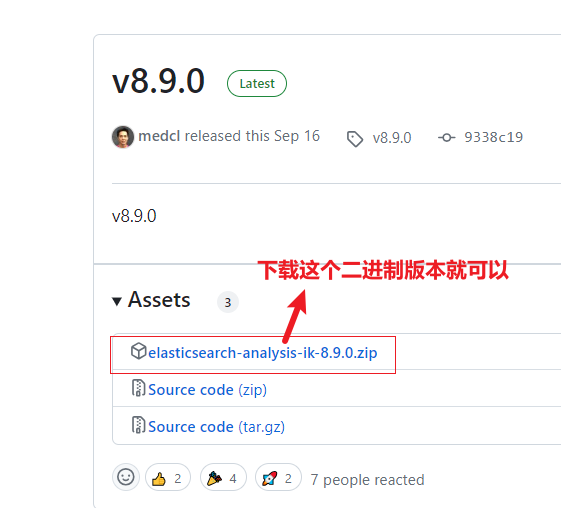
Task: Download Source code (tar.gz)
Action: tap(216, 427)
